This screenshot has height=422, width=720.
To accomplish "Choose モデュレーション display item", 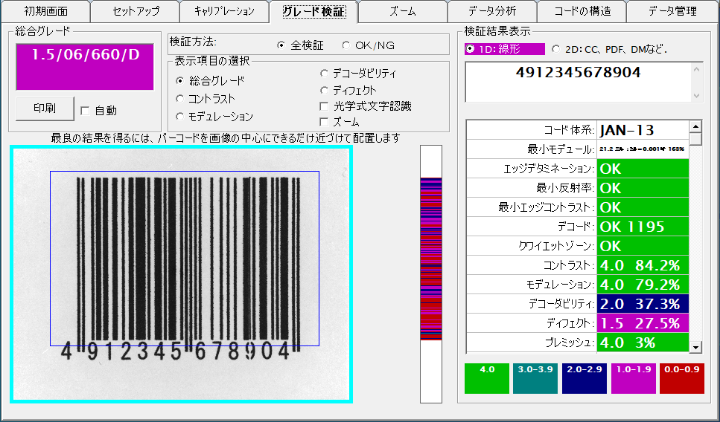I will 180,117.
